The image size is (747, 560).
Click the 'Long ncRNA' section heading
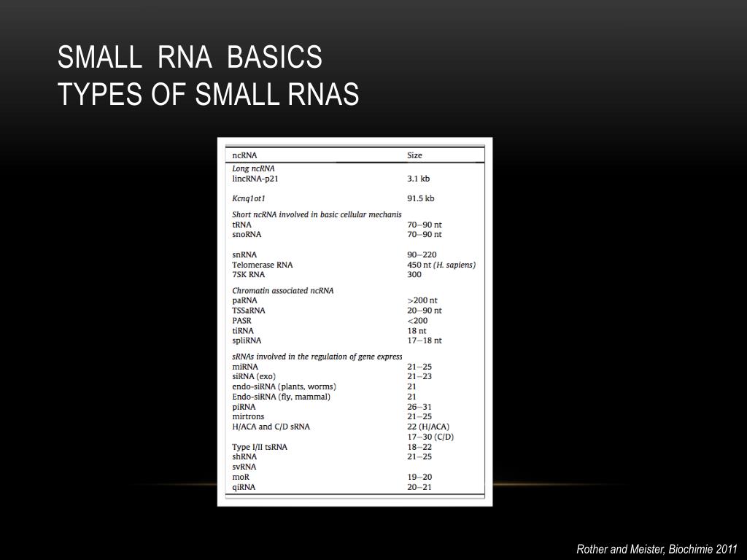(253, 168)
